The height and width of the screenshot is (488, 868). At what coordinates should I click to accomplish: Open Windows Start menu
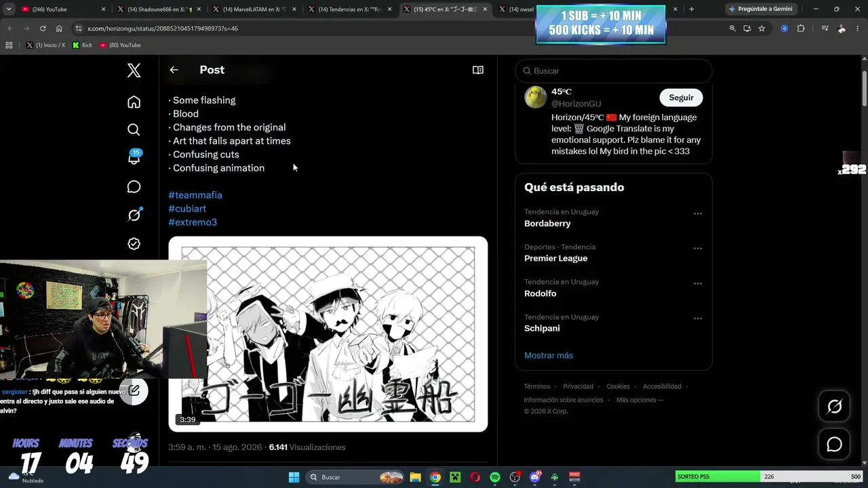click(x=294, y=477)
